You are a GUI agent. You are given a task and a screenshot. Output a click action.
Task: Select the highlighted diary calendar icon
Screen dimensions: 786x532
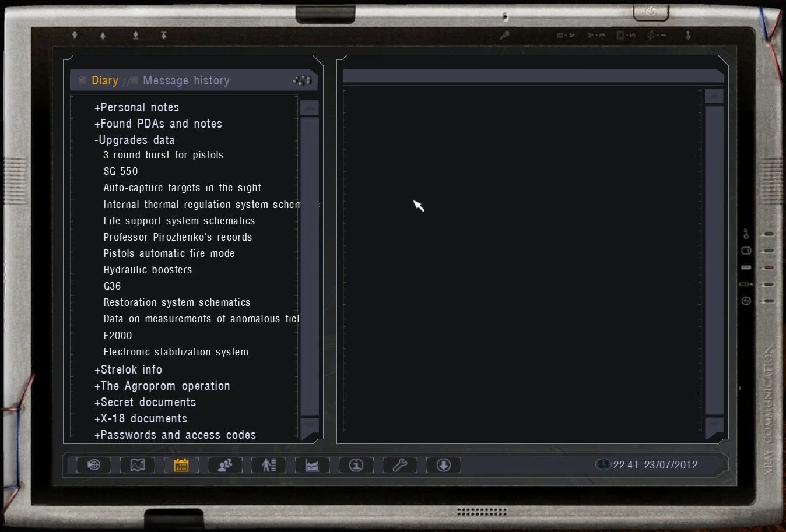[x=181, y=464]
